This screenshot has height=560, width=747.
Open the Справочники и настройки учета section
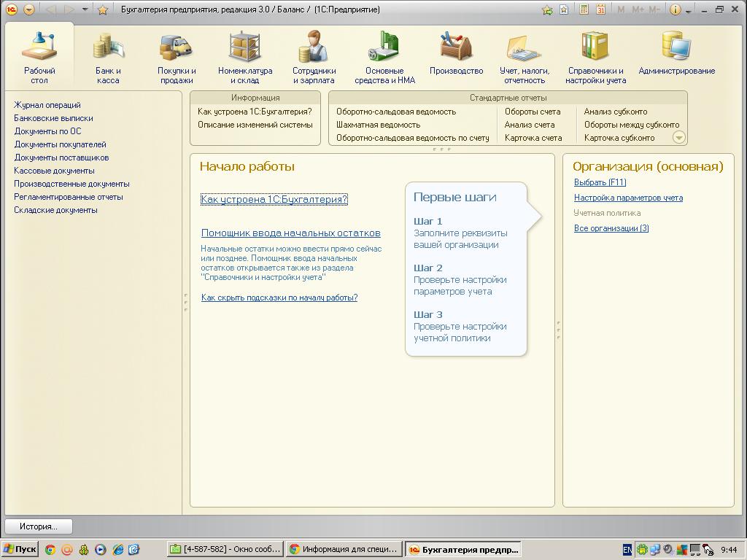(x=595, y=56)
